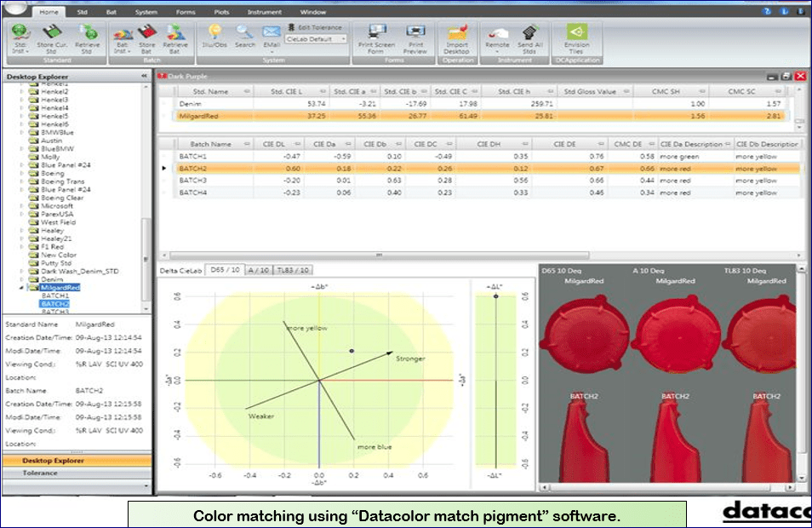Open the CieLab Default tolerance combo box
The height and width of the screenshot is (528, 812).
point(316,39)
